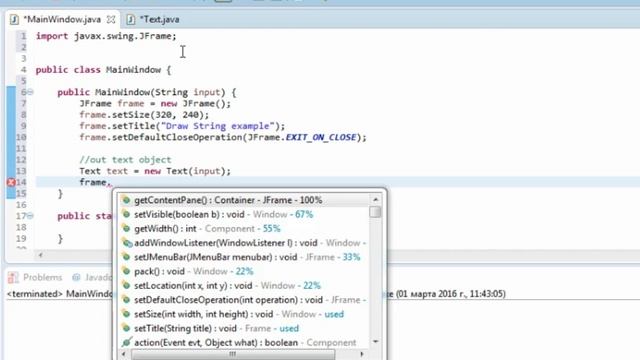Click the method icon beside setLocation
Screen dimensions: 640x360
(x=127, y=286)
